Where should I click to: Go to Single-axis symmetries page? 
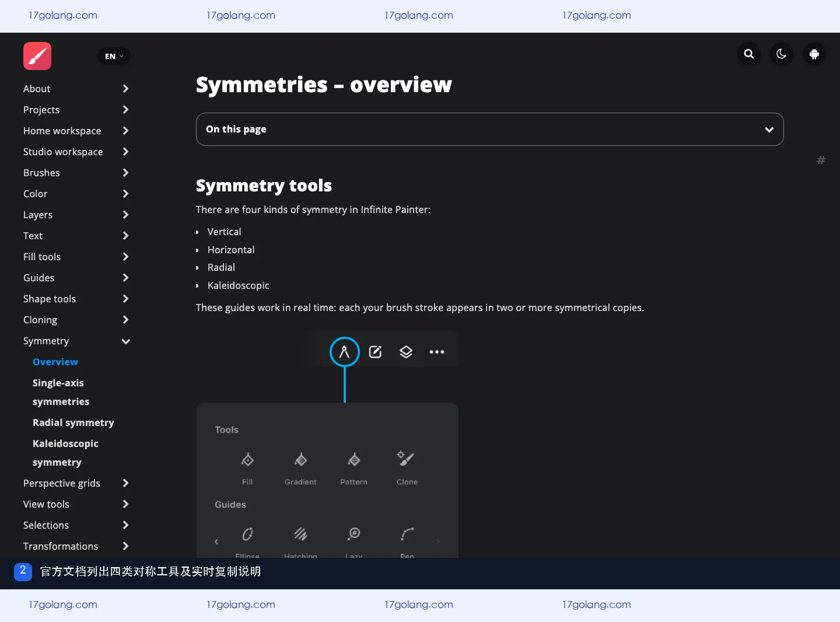(x=61, y=392)
